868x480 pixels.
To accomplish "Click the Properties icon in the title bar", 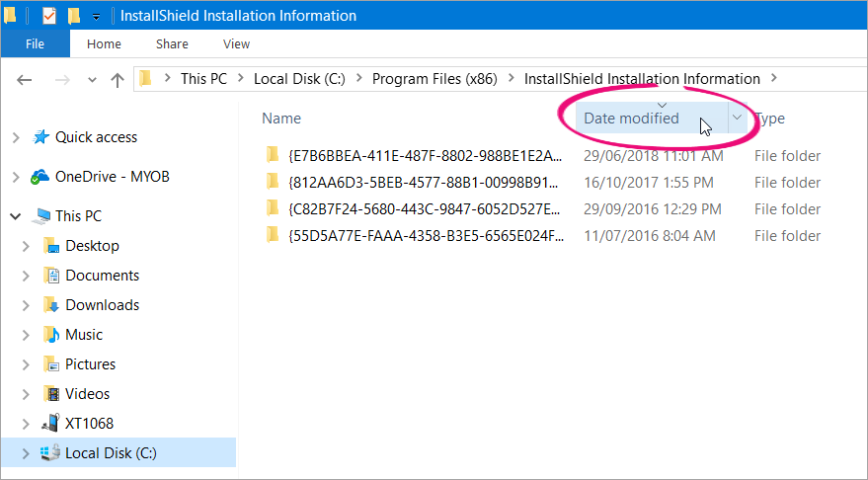I will point(49,16).
